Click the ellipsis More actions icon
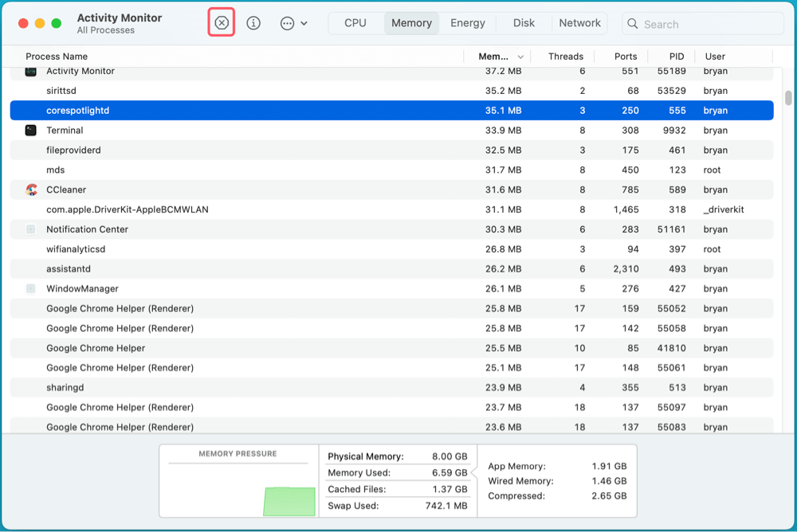Viewport: 797px width, 532px height. tap(287, 24)
